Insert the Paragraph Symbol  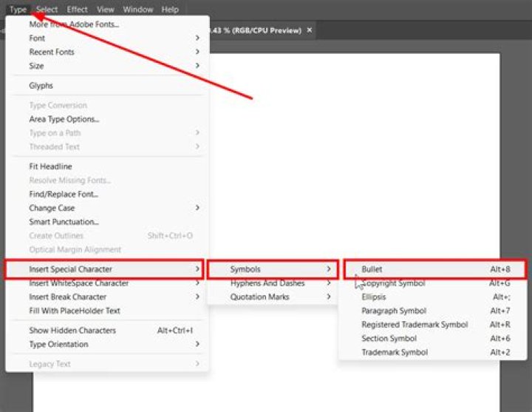pyautogui.click(x=434, y=311)
